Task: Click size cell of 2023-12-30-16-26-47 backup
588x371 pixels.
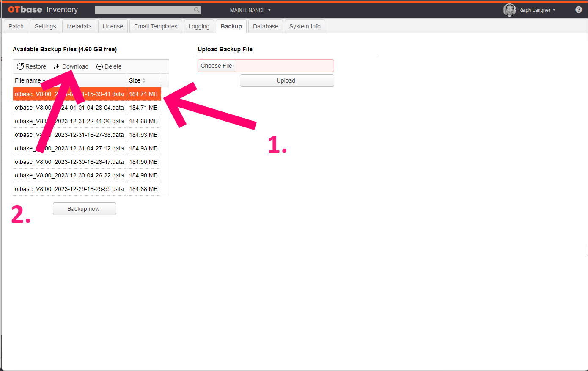Action: 144,162
